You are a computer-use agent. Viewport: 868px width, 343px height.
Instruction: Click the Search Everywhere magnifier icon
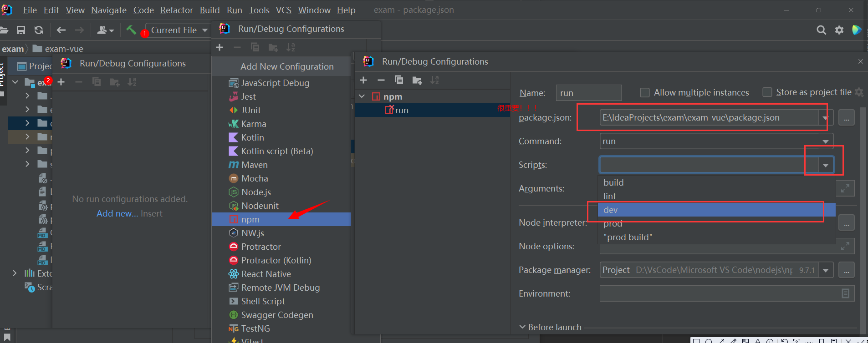point(821,30)
